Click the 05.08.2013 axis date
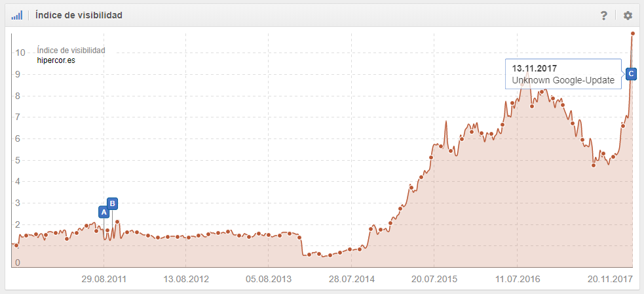 pyautogui.click(x=269, y=279)
